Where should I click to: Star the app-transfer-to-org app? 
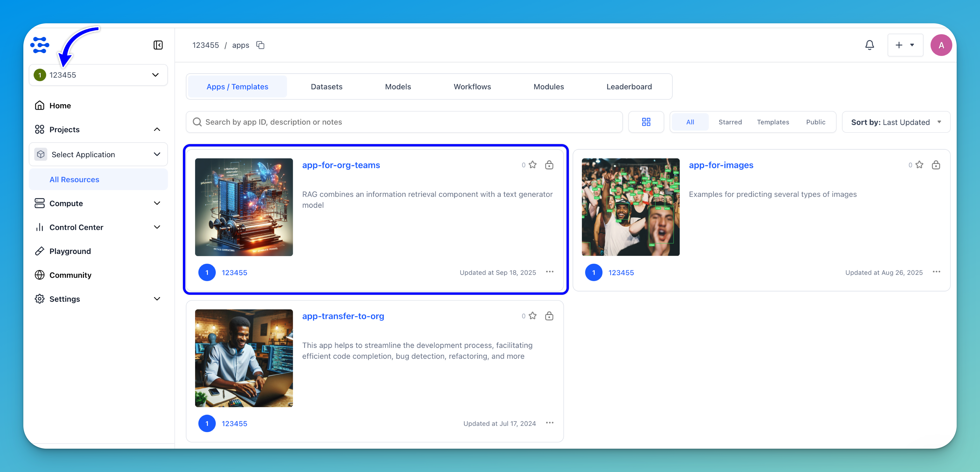[533, 316]
